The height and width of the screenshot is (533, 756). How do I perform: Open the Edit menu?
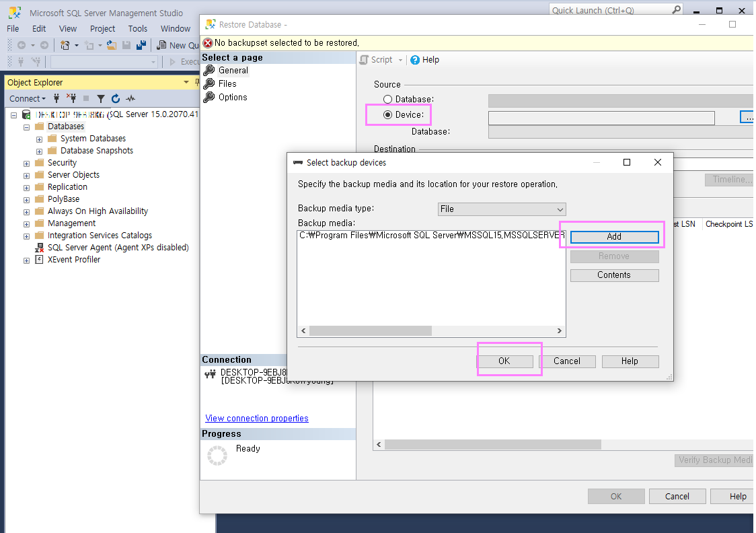[39, 28]
